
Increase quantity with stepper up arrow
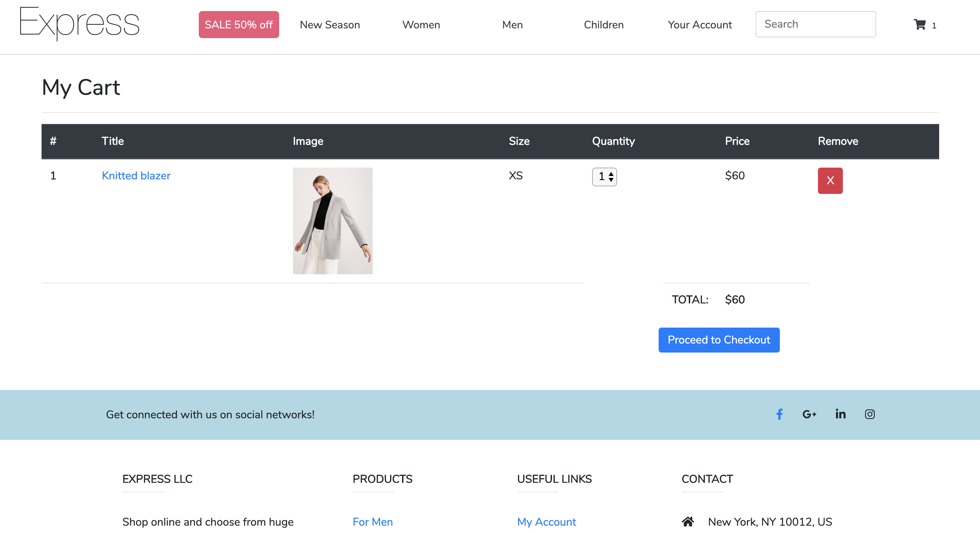pyautogui.click(x=611, y=173)
